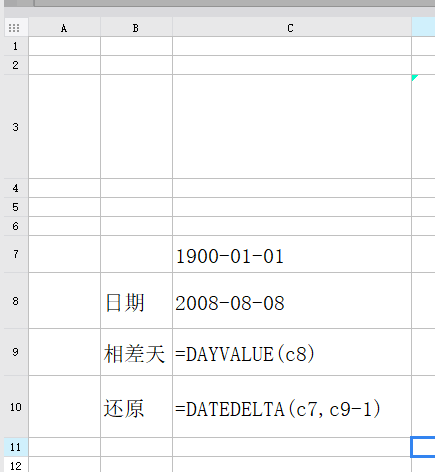Select row 8 header
The height and width of the screenshot is (472, 435).
tap(16, 301)
